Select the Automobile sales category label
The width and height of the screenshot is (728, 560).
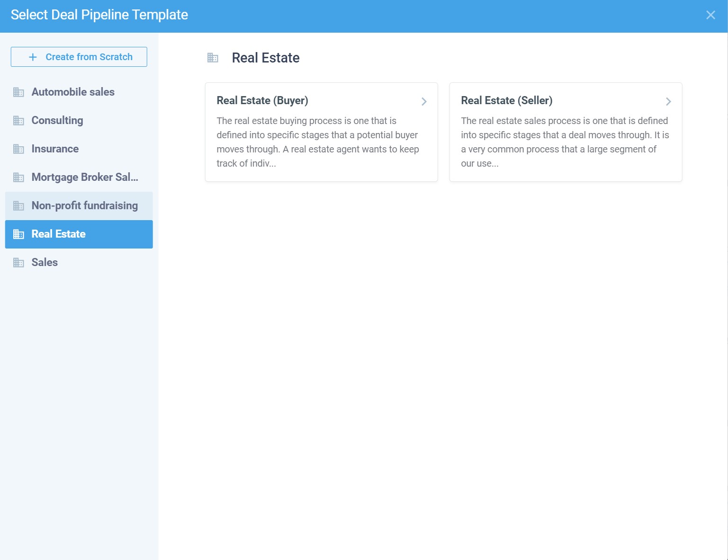point(73,92)
